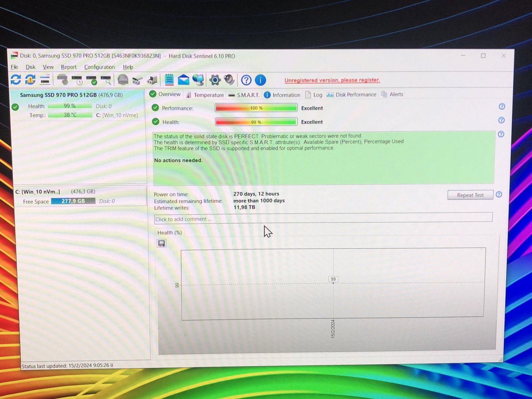The image size is (532, 399).
Task: Click the Hard Disk Sentinel title bar icon
Action: click(x=14, y=55)
